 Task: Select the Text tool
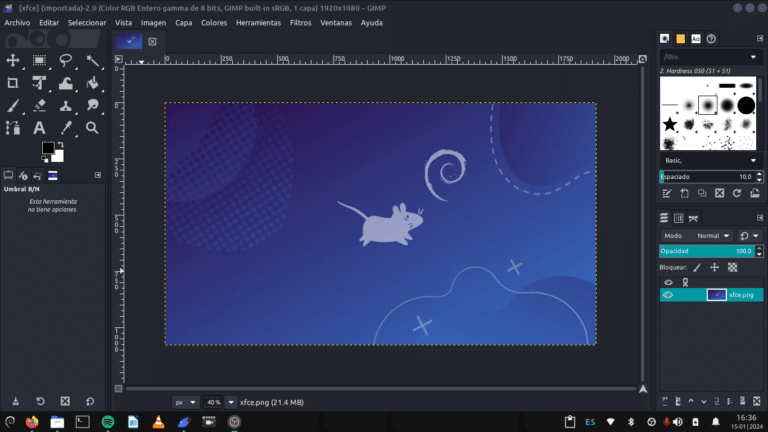click(39, 128)
